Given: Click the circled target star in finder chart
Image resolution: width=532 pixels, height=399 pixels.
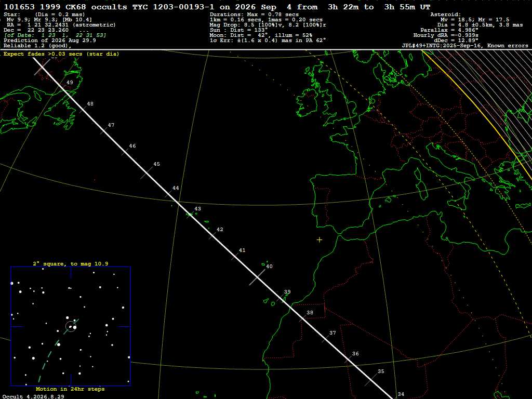Looking at the screenshot, I should pyautogui.click(x=71, y=327).
